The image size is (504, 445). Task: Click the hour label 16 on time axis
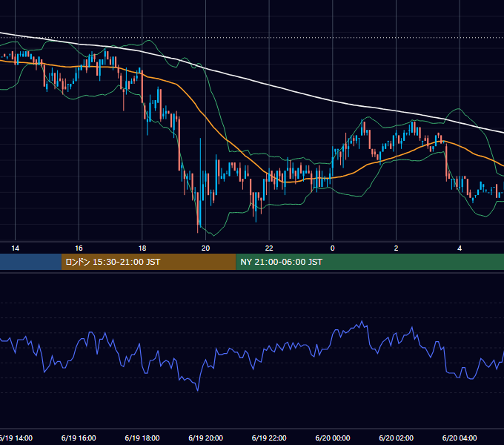point(79,248)
